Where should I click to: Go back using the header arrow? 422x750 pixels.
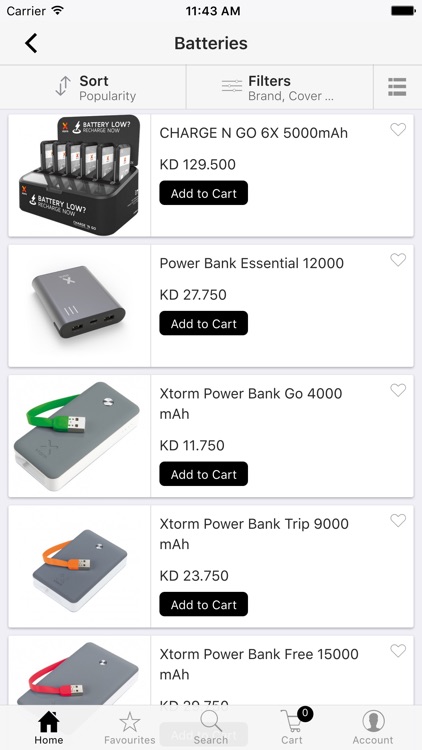pos(31,43)
